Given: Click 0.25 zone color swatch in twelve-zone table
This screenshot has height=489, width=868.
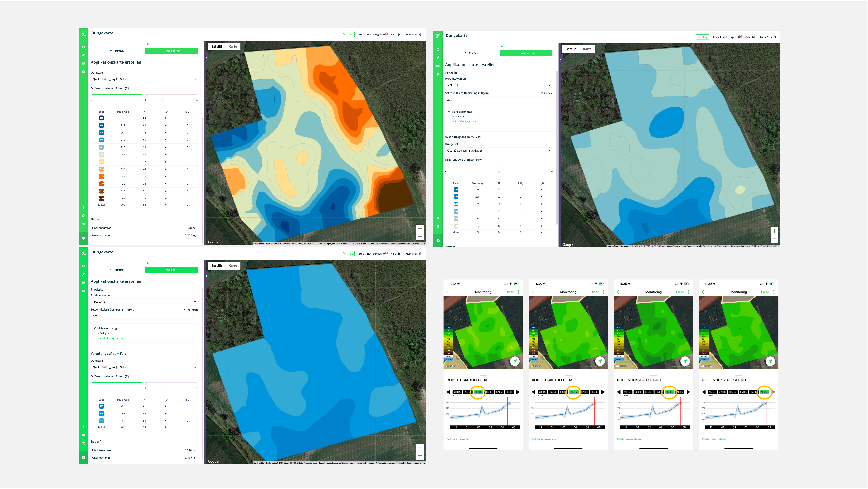Looking at the screenshot, I should tap(101, 118).
